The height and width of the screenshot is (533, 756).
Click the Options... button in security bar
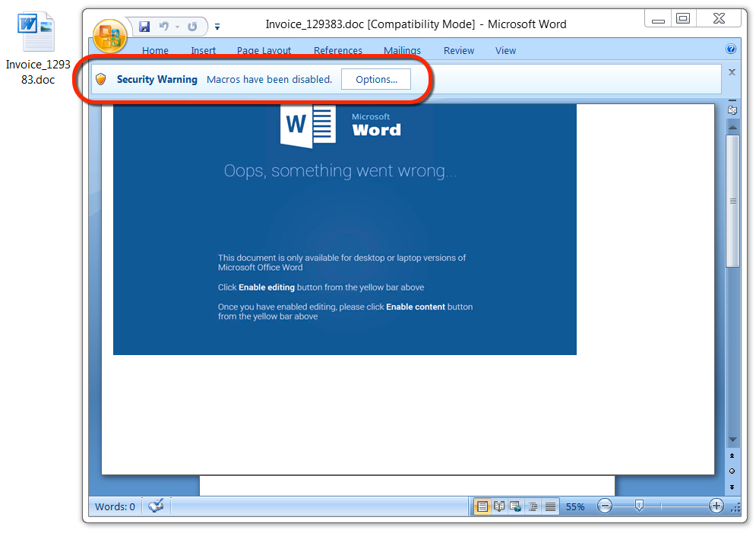point(376,79)
